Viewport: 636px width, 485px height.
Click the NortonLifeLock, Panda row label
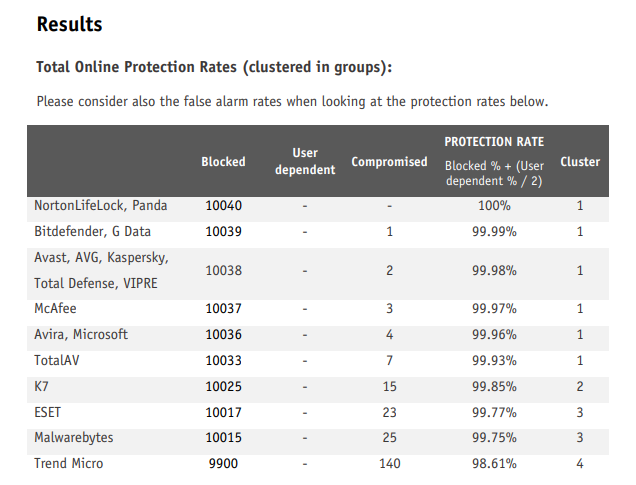point(101,206)
